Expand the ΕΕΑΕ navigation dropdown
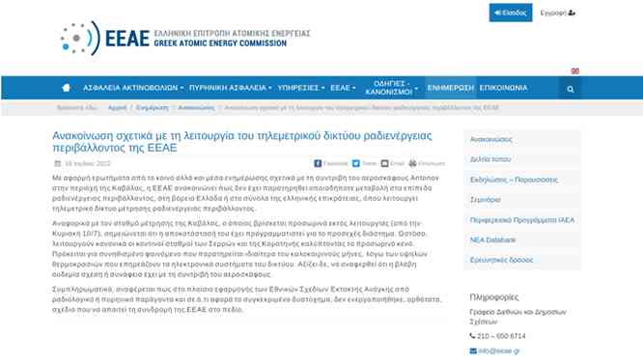The image size is (643, 364). point(343,88)
